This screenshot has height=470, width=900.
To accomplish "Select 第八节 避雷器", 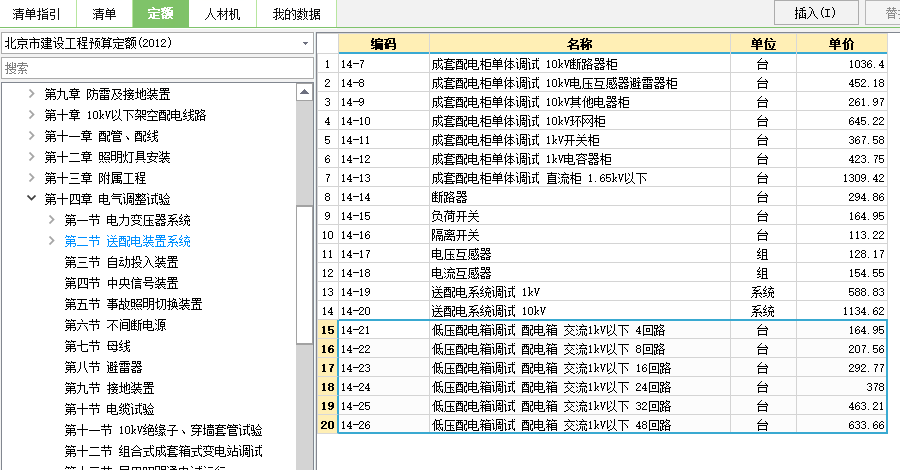I will (103, 367).
